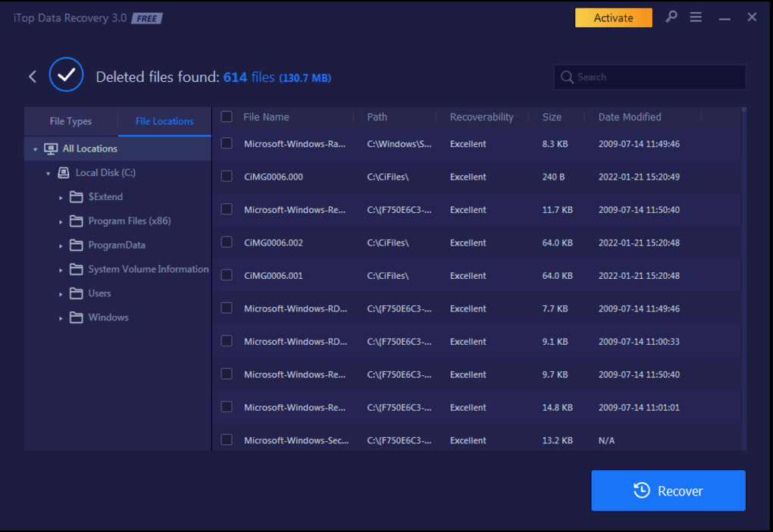
Task: Click the Activate button
Action: pos(613,17)
